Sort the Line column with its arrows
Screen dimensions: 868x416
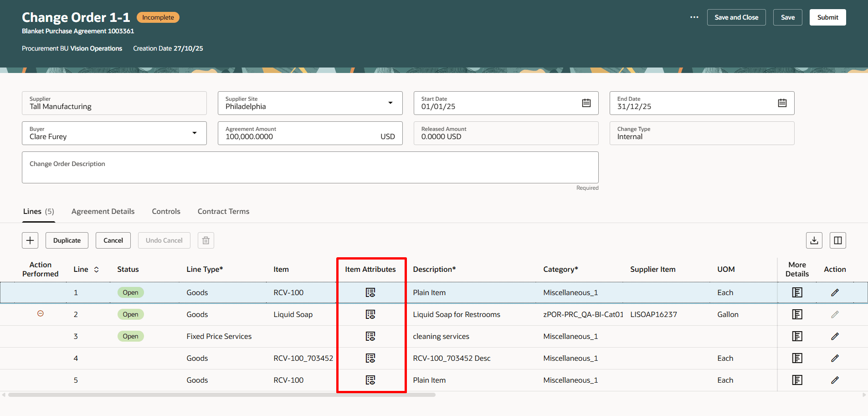96,269
